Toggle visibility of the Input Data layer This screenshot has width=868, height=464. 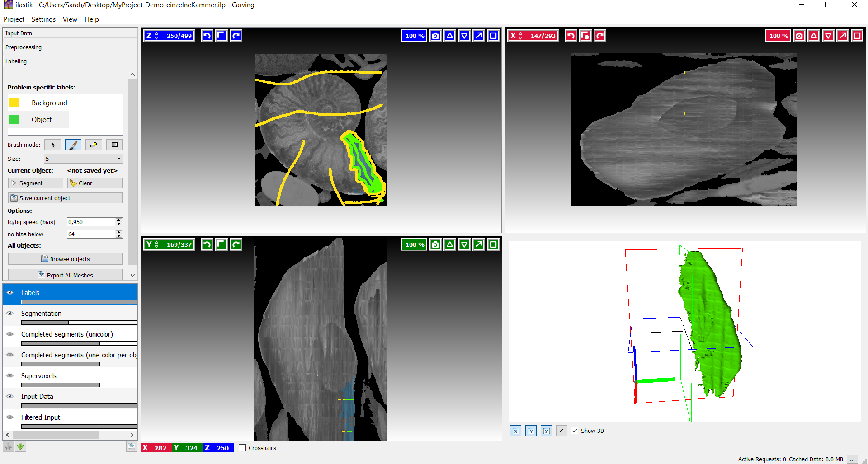[10, 396]
